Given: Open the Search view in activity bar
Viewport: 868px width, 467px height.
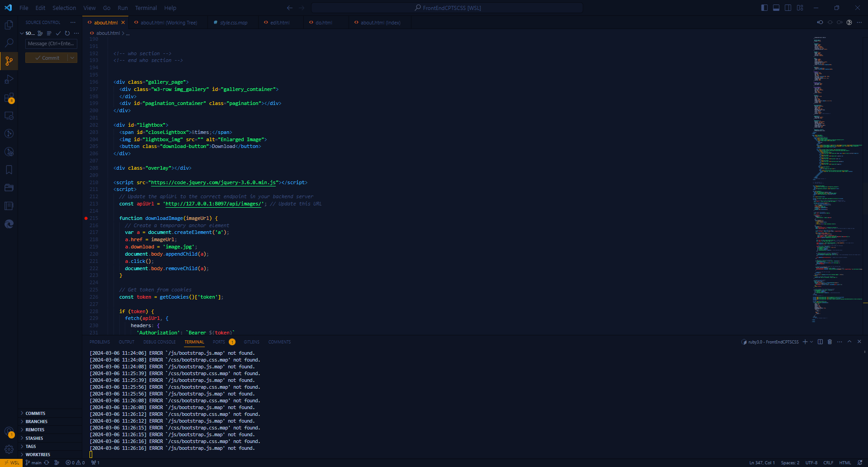Looking at the screenshot, I should pos(9,43).
